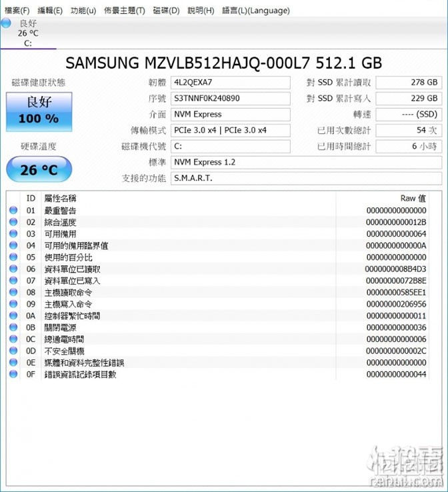Click the status dot for attribute 0B 關閉電源
Viewport: 448px width, 492px height.
13,327
